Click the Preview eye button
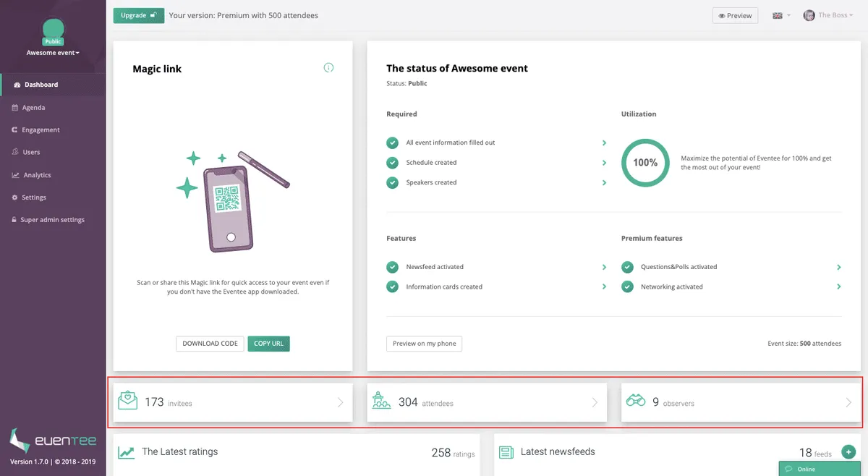This screenshot has width=868, height=476. tap(735, 15)
